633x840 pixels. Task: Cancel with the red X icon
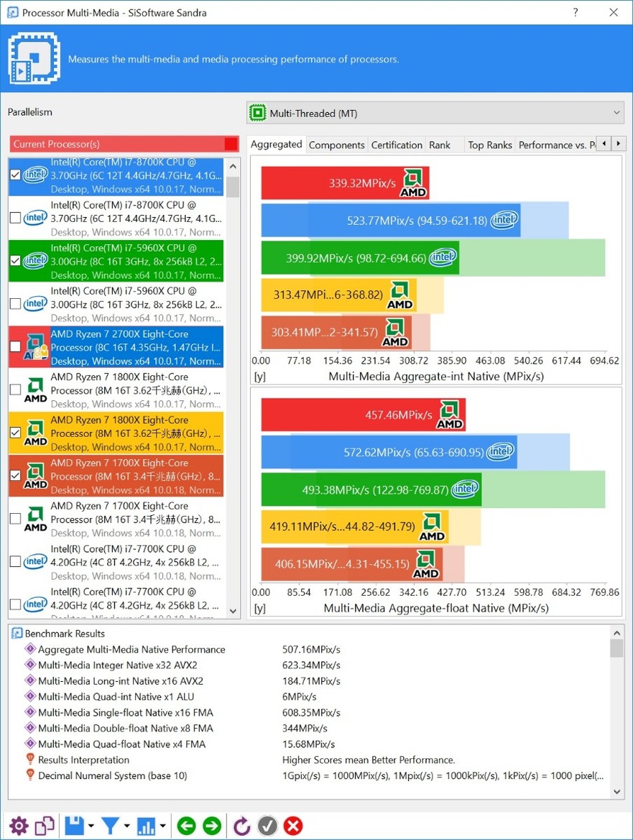coord(293,826)
